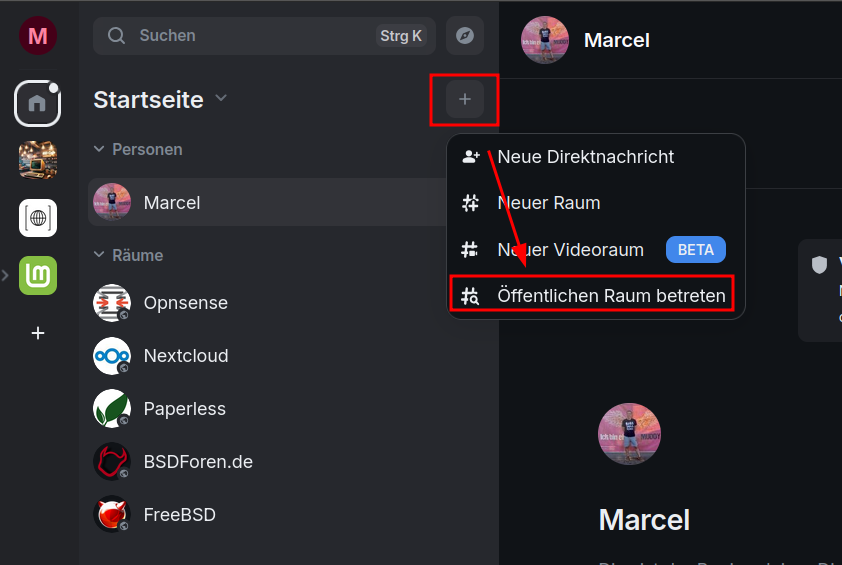This screenshot has width=842, height=565.
Task: Choose Neue Direktnachricht from the menu
Action: (x=585, y=157)
